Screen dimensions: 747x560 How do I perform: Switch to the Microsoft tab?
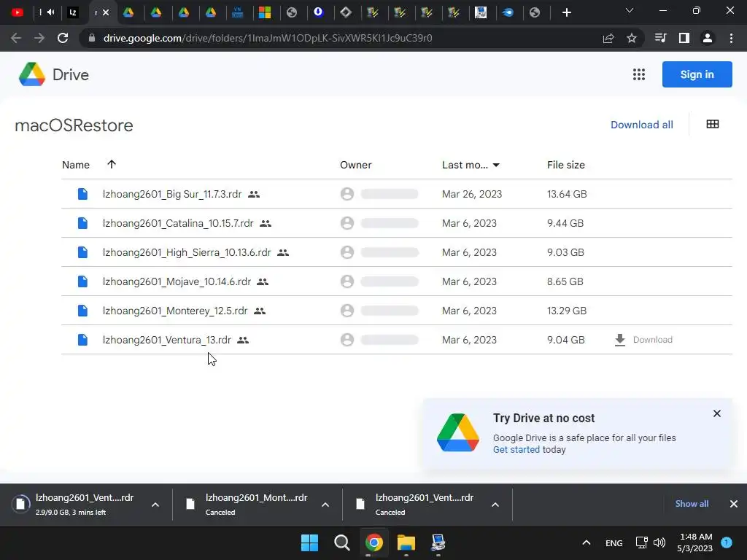pyautogui.click(x=265, y=12)
